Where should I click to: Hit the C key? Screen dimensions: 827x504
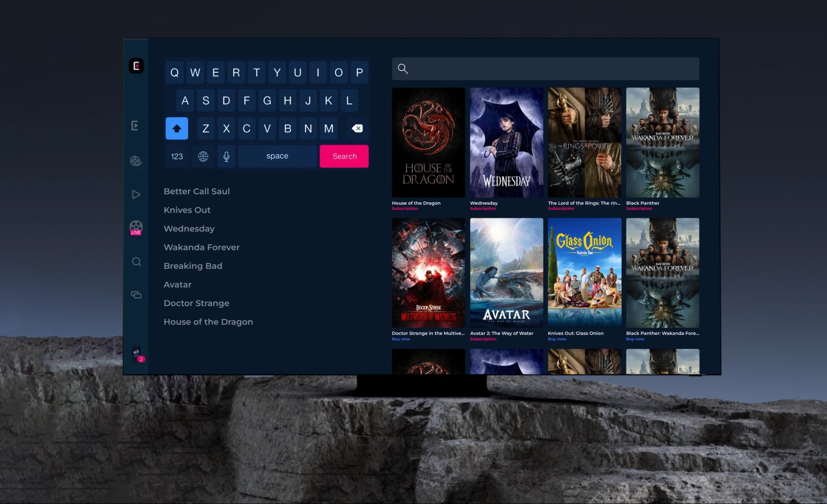tap(247, 129)
